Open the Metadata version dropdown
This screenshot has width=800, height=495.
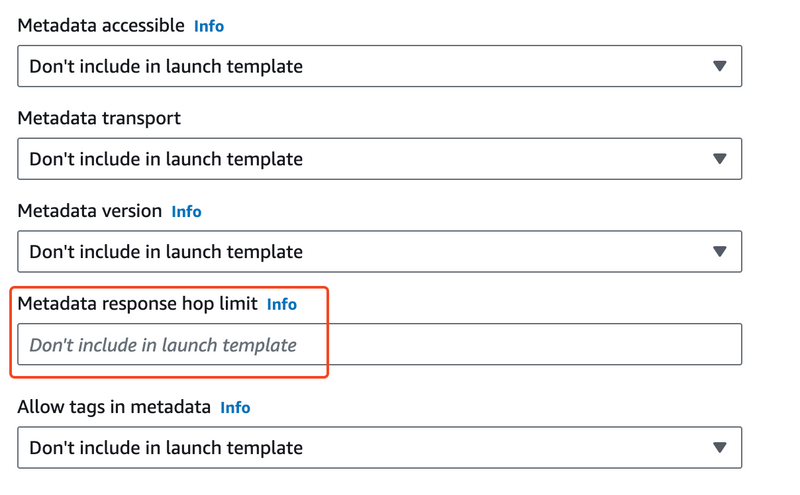380,252
